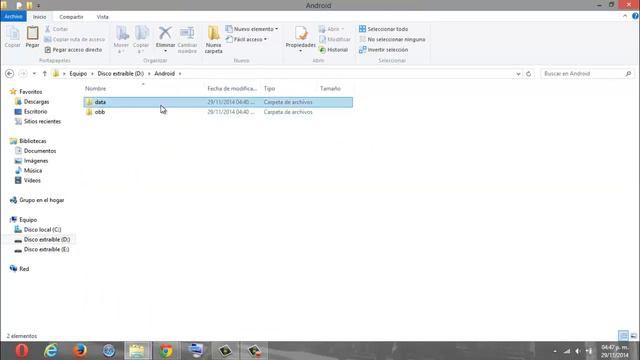Click Seleccionar todo
This screenshot has width=640, height=360.
pyautogui.click(x=383, y=29)
